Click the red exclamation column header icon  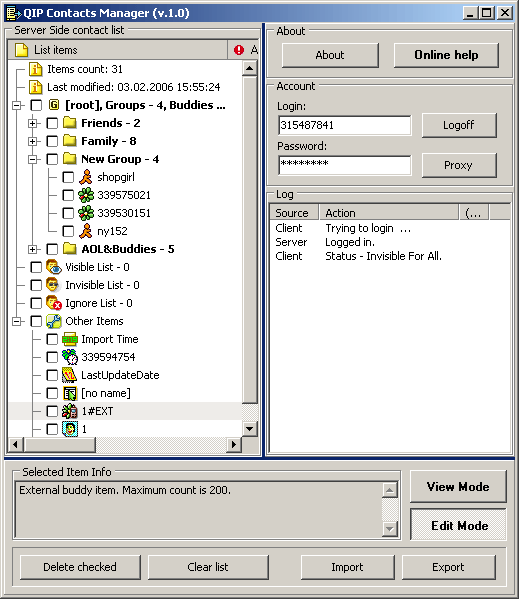pyautogui.click(x=239, y=50)
